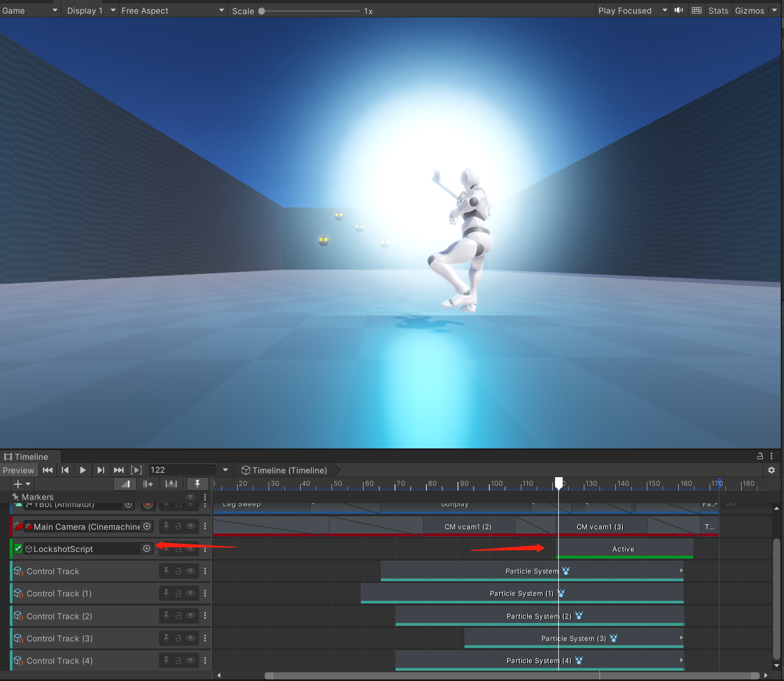Open the Free Aspect dropdown
Image resolution: width=784 pixels, height=681 pixels.
(173, 10)
